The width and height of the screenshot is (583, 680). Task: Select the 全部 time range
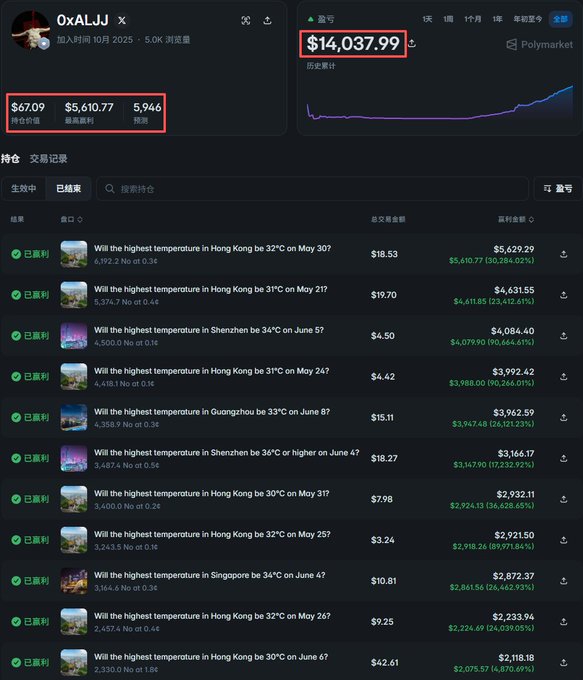pos(560,19)
